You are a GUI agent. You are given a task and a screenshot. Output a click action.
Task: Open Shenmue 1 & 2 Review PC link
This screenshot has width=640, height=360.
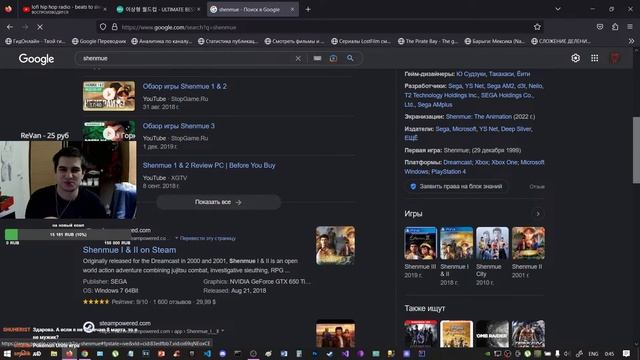[209, 165]
